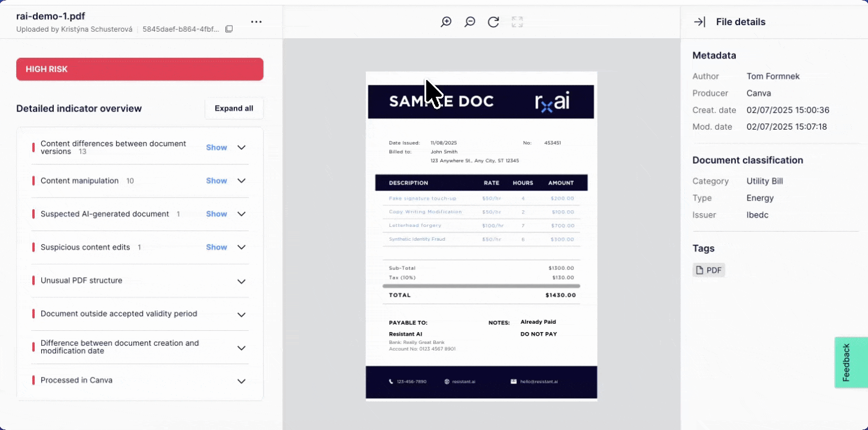
Task: Expand the Unusual PDF structure indicator
Action: point(242,281)
